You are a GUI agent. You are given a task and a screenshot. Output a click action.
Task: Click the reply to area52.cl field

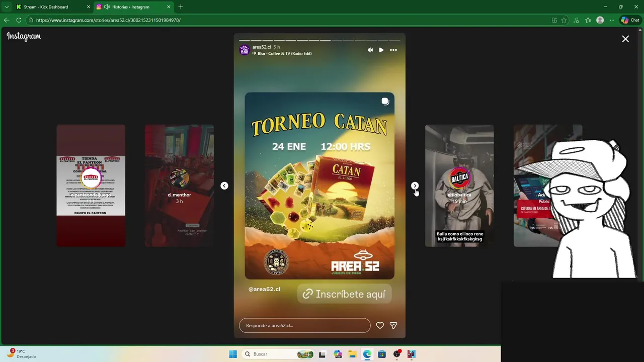[304, 325]
